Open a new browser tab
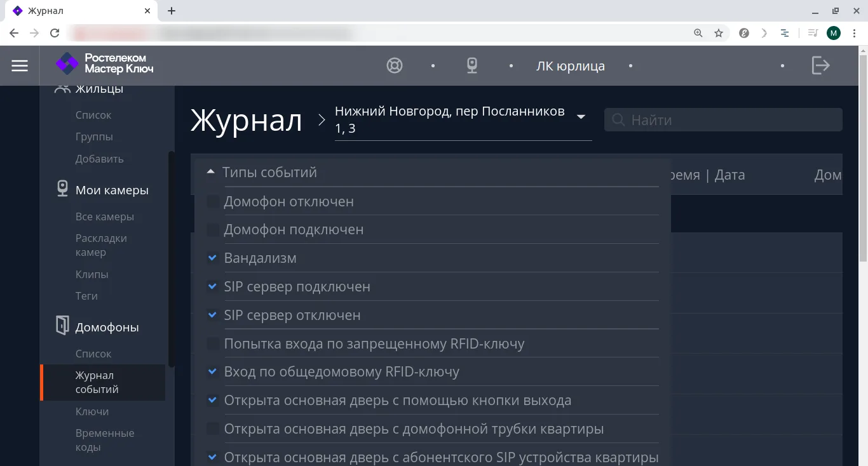This screenshot has height=466, width=868. [172, 11]
